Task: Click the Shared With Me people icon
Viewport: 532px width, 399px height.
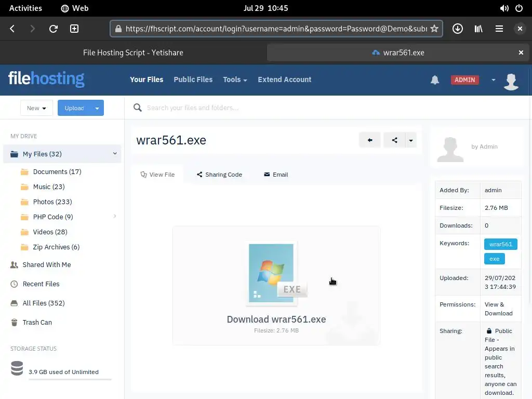Action: (x=14, y=264)
